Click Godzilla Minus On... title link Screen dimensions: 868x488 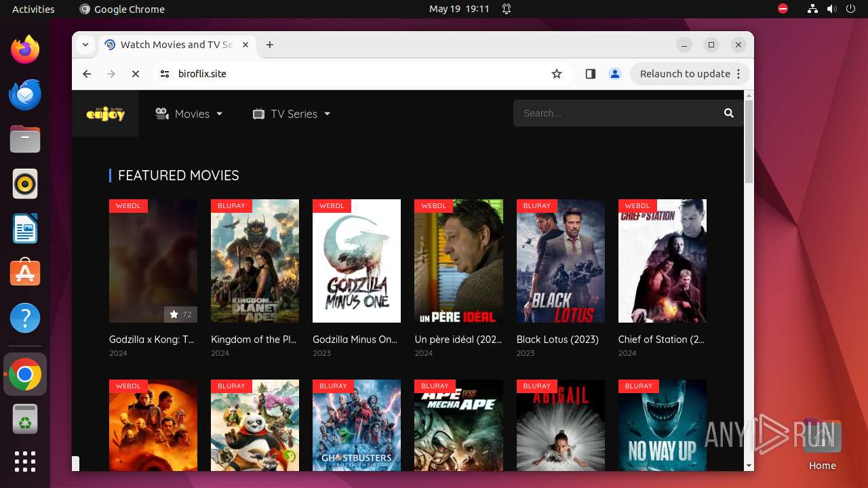click(355, 340)
